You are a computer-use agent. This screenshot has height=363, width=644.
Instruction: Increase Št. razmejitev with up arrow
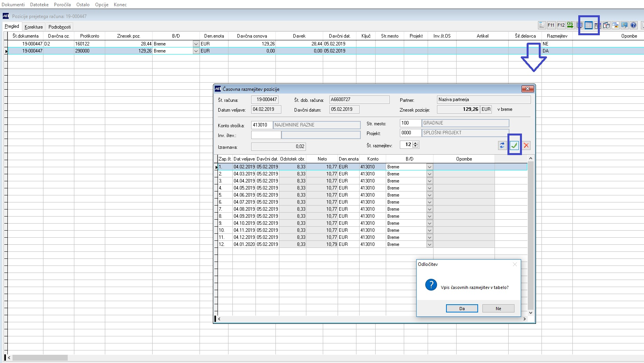point(416,143)
